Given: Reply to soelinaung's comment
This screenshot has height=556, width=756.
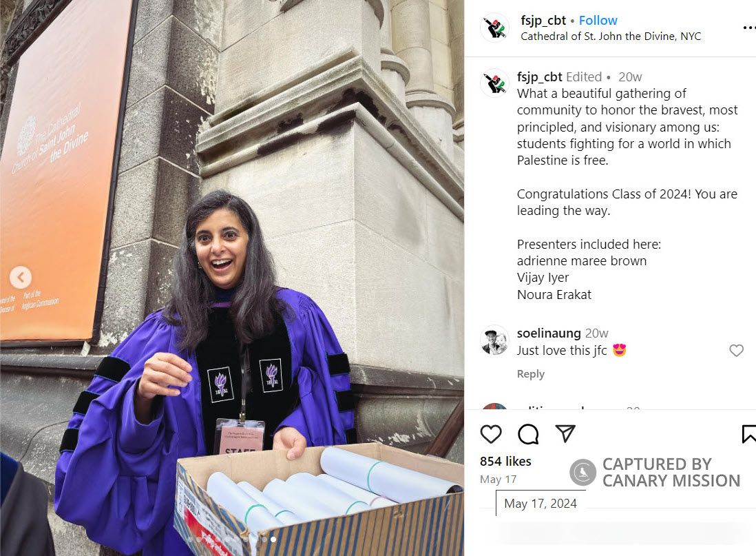Looking at the screenshot, I should 530,374.
